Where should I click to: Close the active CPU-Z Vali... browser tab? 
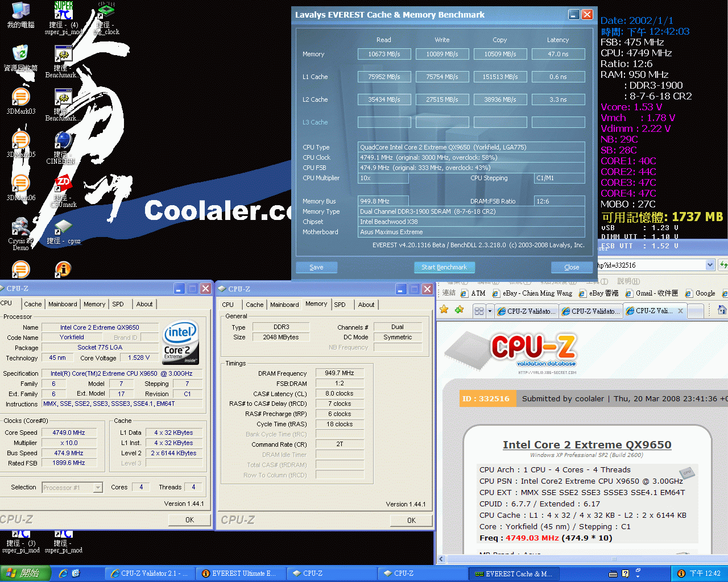[x=681, y=311]
